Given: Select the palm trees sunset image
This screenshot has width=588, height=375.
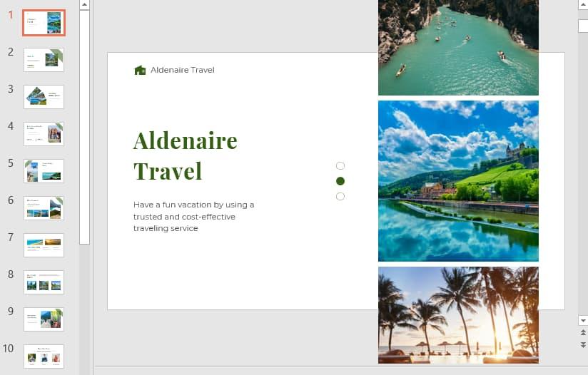Looking at the screenshot, I should pyautogui.click(x=458, y=315).
